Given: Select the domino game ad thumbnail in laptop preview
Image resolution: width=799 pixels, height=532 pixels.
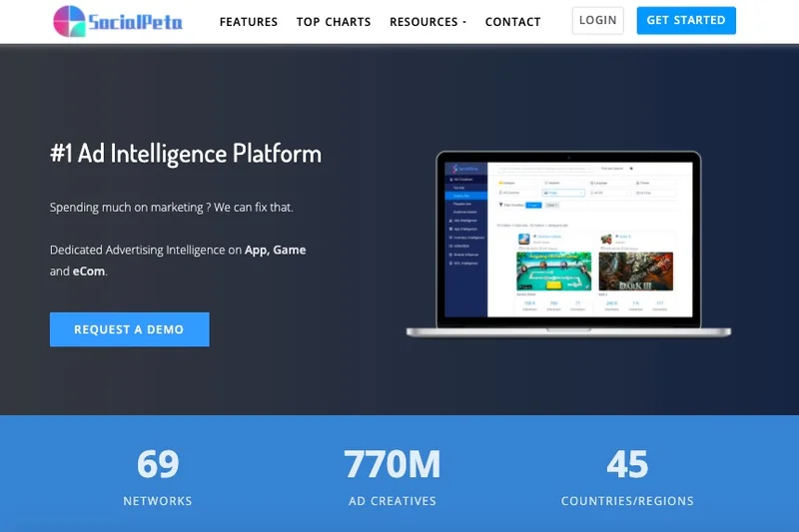Looking at the screenshot, I should (553, 270).
